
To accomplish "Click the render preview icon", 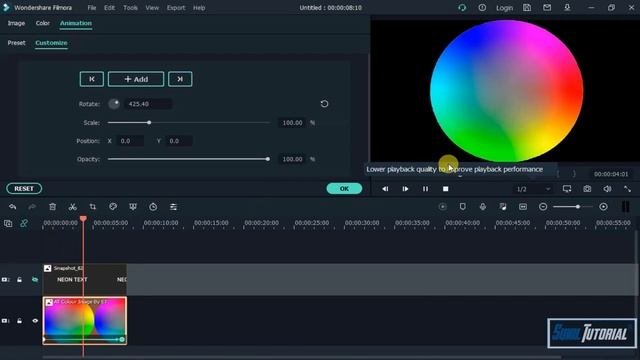I will [442, 207].
